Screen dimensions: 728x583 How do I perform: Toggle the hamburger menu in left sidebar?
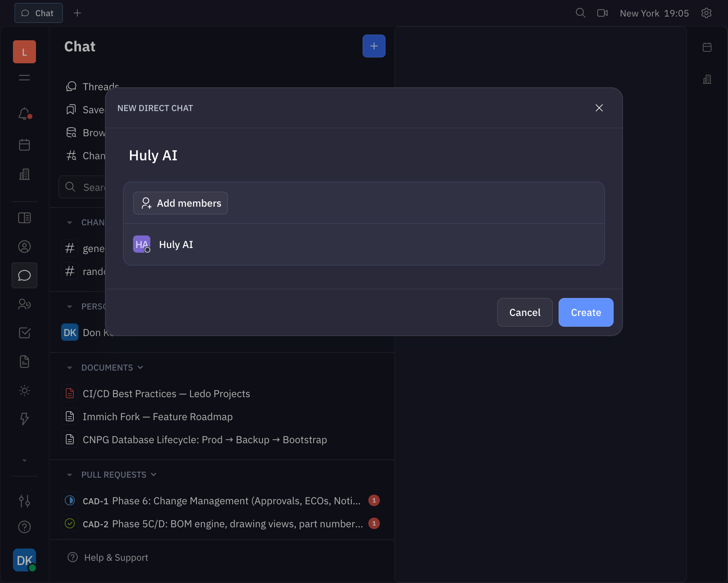pyautogui.click(x=24, y=78)
